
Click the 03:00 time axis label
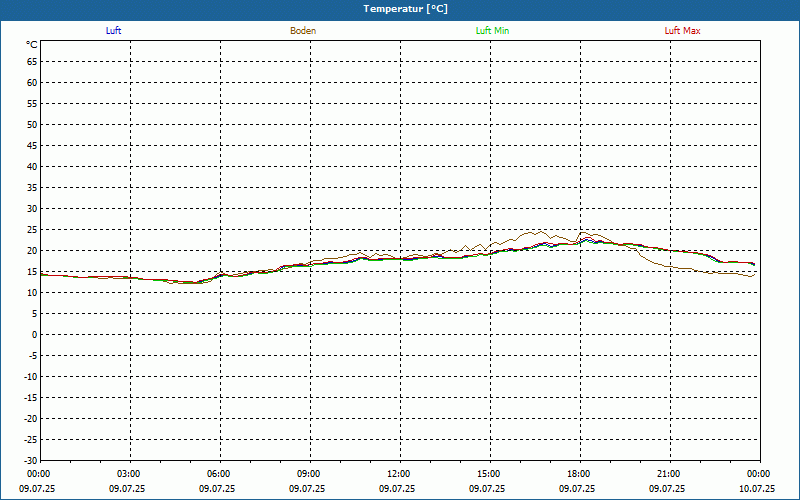129,474
